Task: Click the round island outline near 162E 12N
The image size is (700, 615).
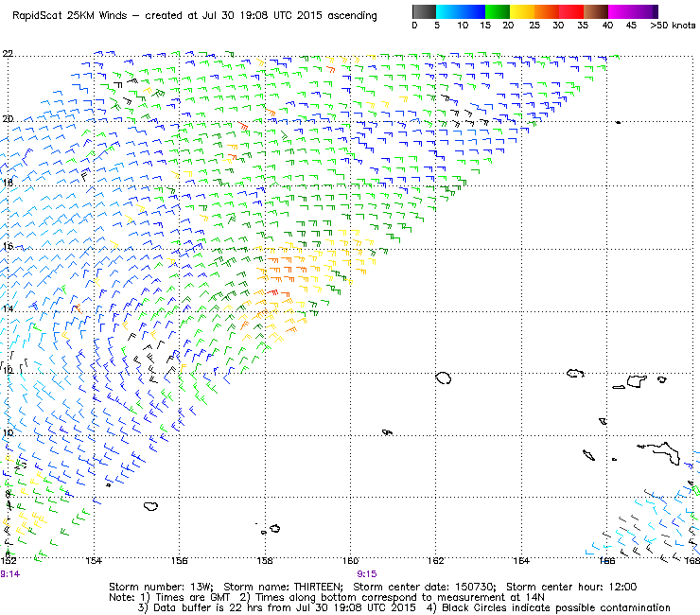Action: (x=444, y=378)
